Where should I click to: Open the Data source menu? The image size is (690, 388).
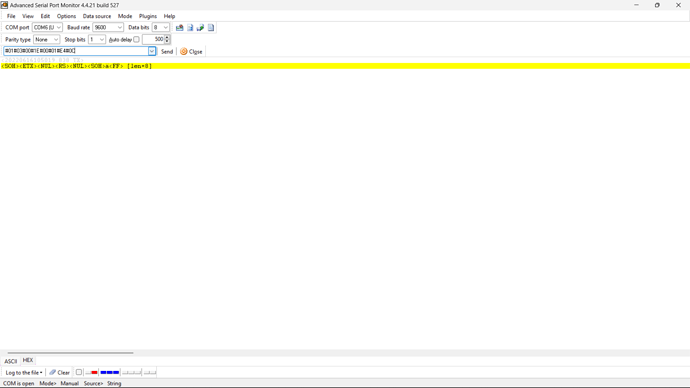(x=97, y=16)
